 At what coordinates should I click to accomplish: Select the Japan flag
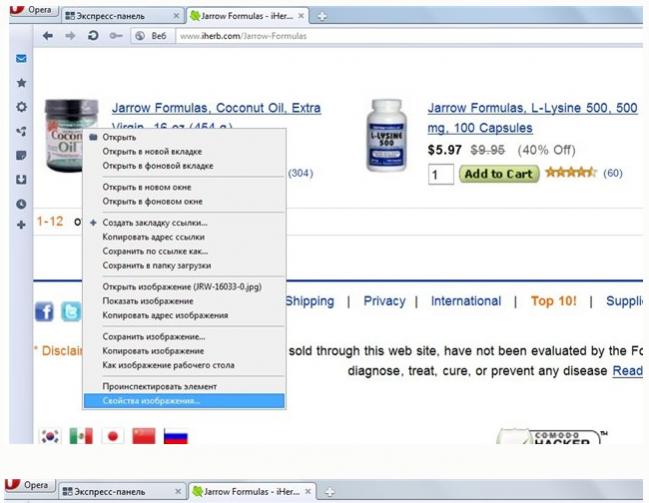tap(113, 436)
